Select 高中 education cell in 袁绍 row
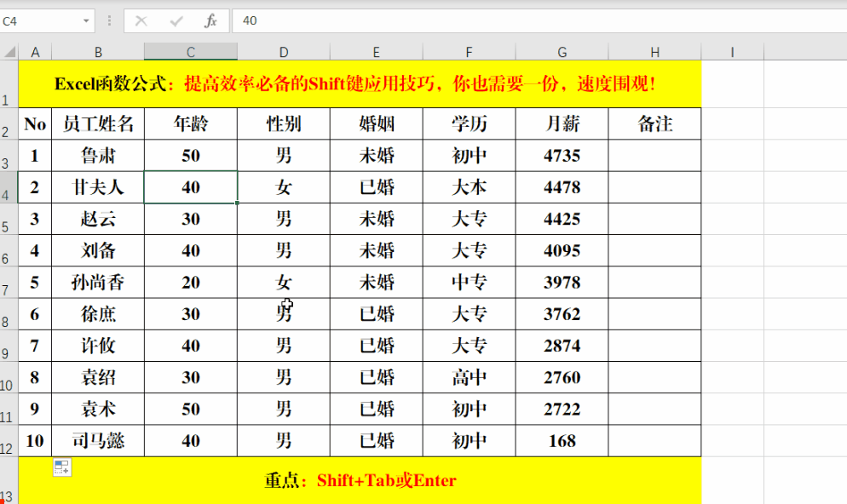Image resolution: width=847 pixels, height=504 pixels. tap(470, 377)
